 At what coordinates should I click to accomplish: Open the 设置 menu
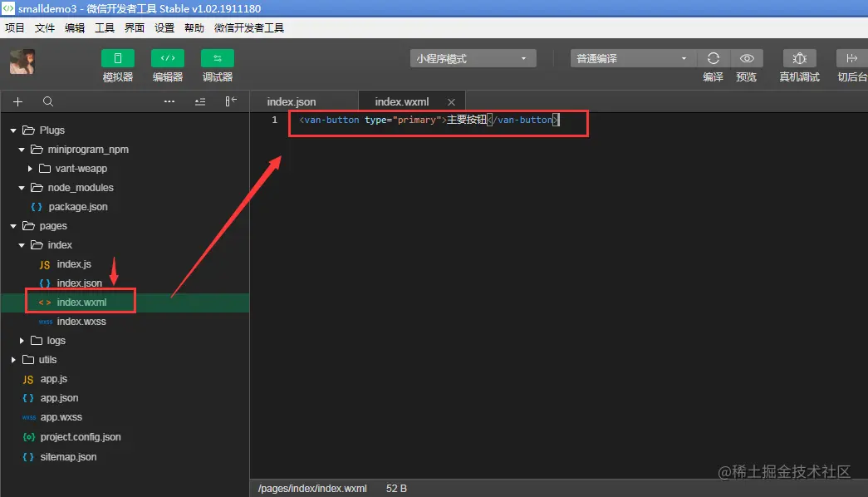coord(164,27)
